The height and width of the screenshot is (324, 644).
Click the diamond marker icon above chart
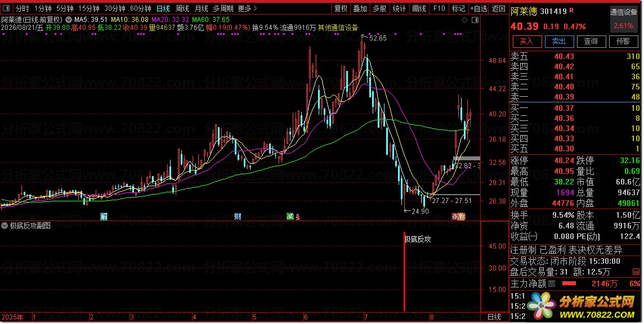tap(465, 20)
